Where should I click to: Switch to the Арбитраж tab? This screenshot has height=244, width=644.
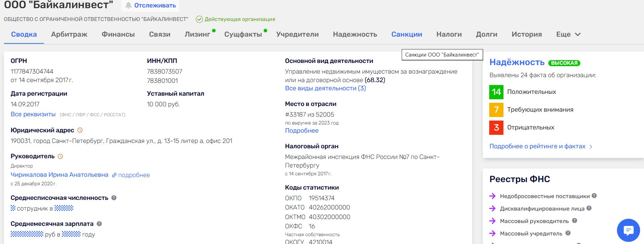[69, 35]
